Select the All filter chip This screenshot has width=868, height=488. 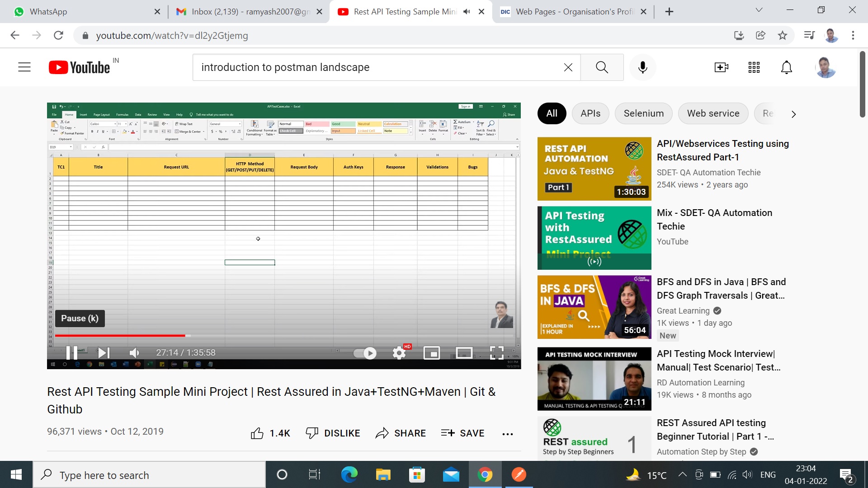coord(552,113)
